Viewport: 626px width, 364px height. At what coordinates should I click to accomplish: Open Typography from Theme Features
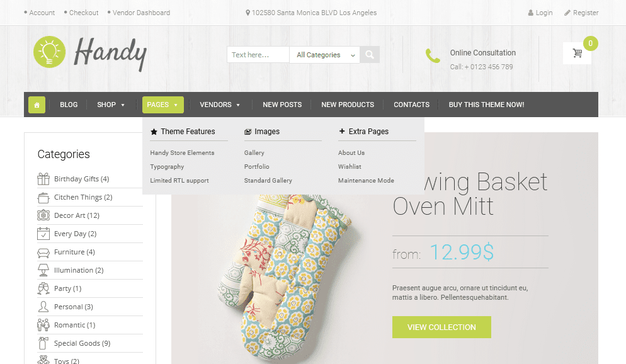click(167, 167)
